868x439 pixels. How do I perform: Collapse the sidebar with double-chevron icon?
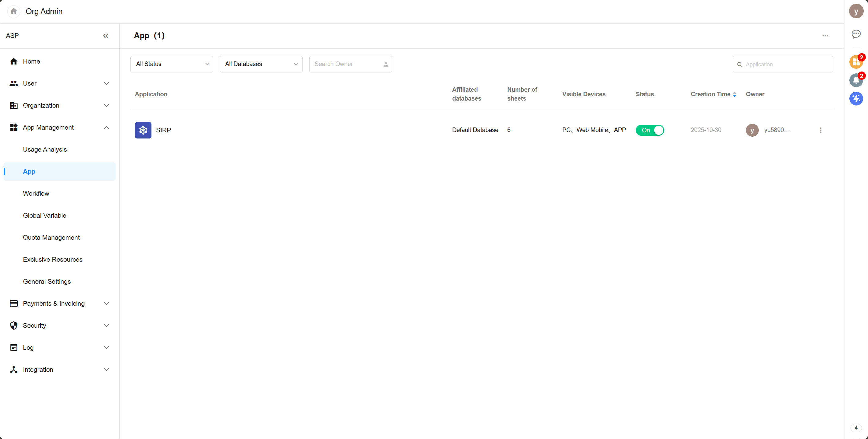pos(106,36)
